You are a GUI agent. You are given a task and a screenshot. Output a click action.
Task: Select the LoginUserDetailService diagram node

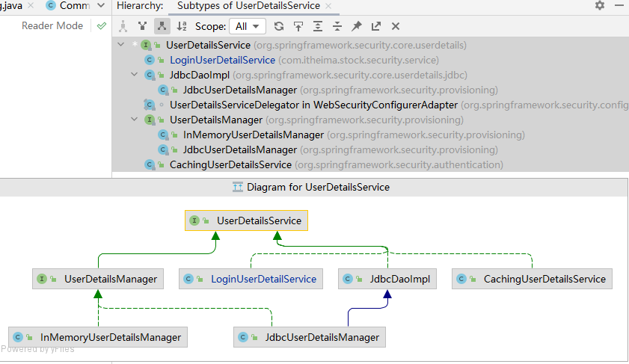251,279
